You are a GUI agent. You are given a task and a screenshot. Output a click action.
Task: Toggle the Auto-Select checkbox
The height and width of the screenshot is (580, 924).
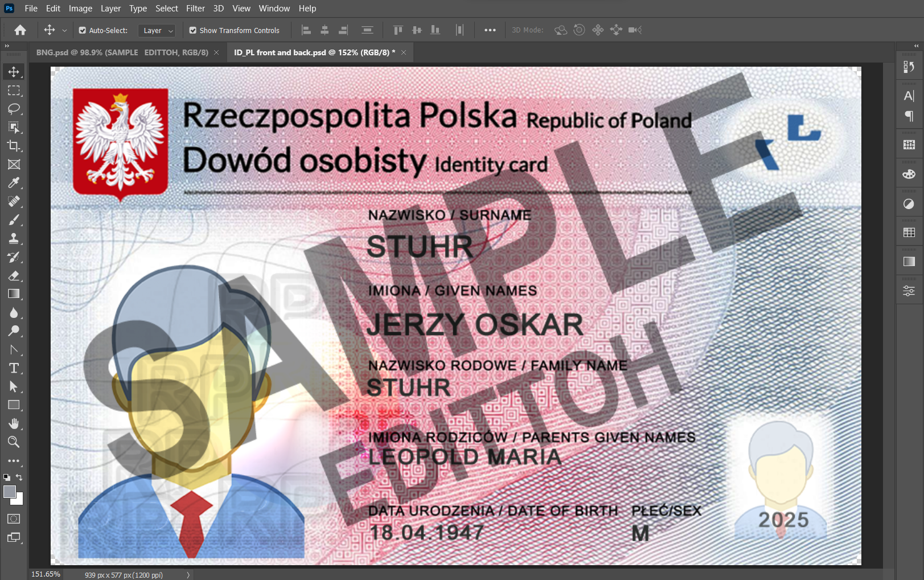[83, 30]
